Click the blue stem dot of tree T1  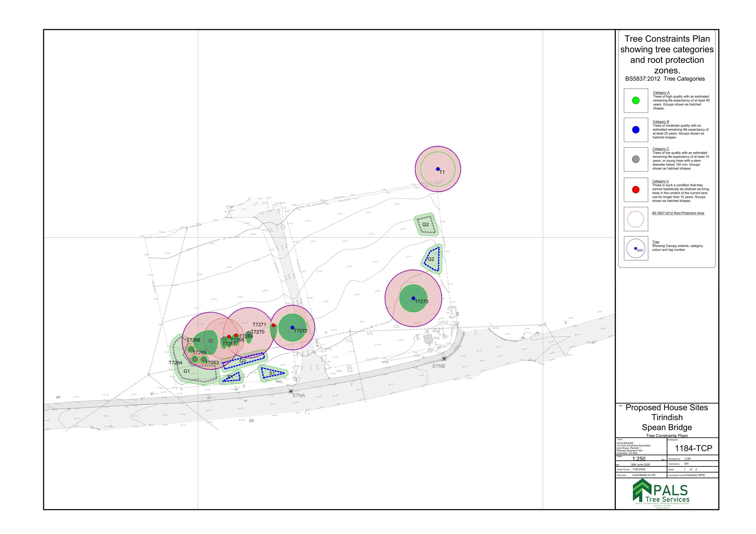pyautogui.click(x=438, y=169)
